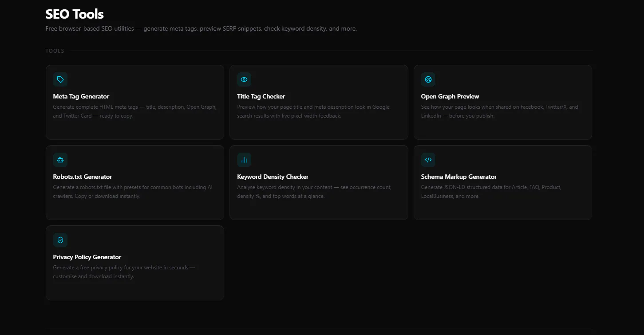Click description 'Generate a robots.txt file with presets'
644x335 pixels.
click(x=133, y=192)
